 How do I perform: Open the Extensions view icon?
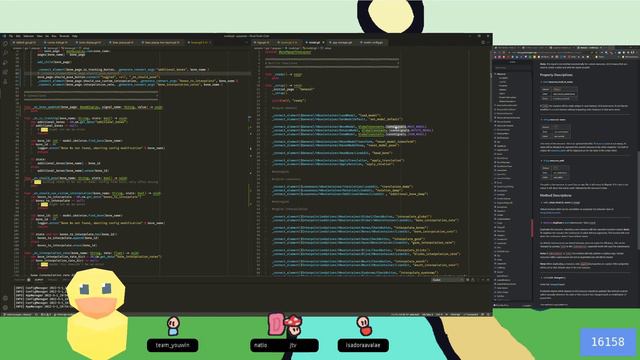tap(5, 81)
